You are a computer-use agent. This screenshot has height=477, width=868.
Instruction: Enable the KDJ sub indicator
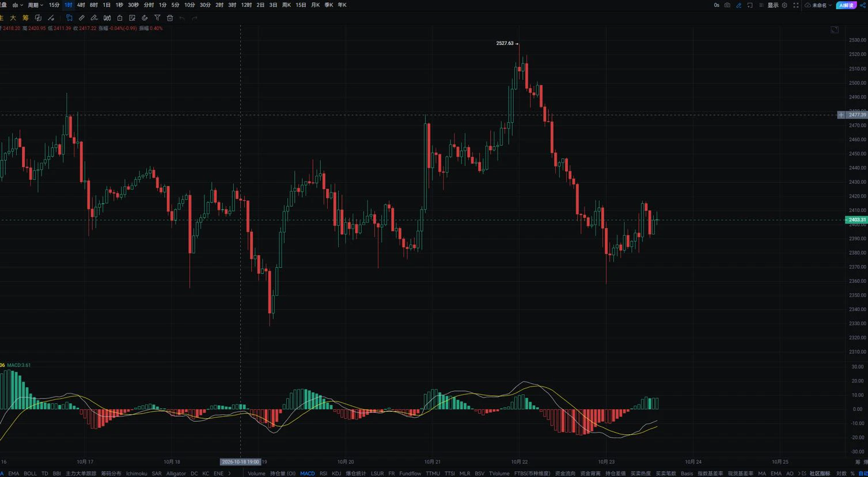point(336,474)
